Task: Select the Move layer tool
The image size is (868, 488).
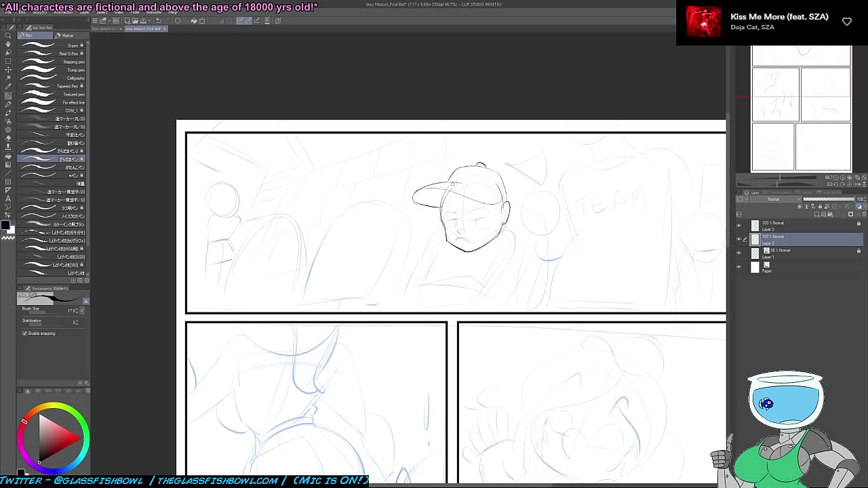Action: (x=8, y=70)
